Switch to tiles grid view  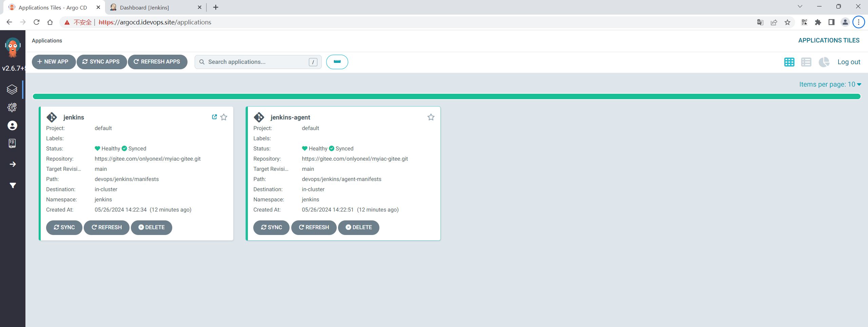click(789, 62)
